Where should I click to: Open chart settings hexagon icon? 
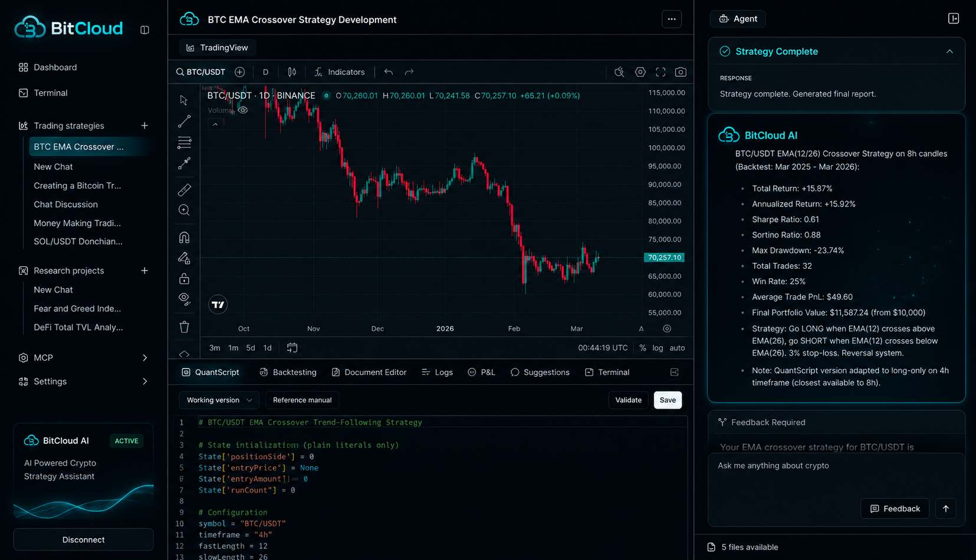pyautogui.click(x=640, y=72)
